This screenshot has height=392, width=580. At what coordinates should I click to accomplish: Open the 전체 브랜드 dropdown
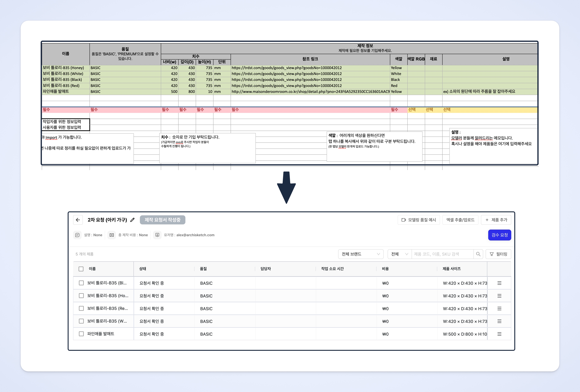coord(361,254)
